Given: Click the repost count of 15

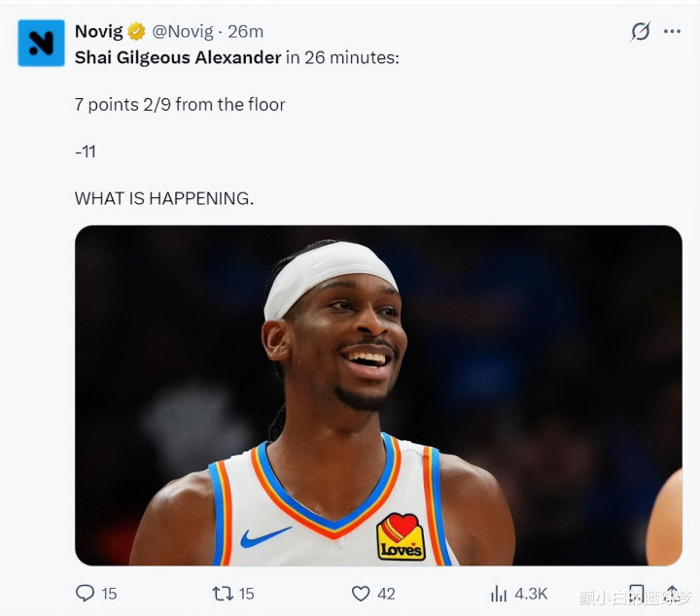Looking at the screenshot, I should pos(246,594).
